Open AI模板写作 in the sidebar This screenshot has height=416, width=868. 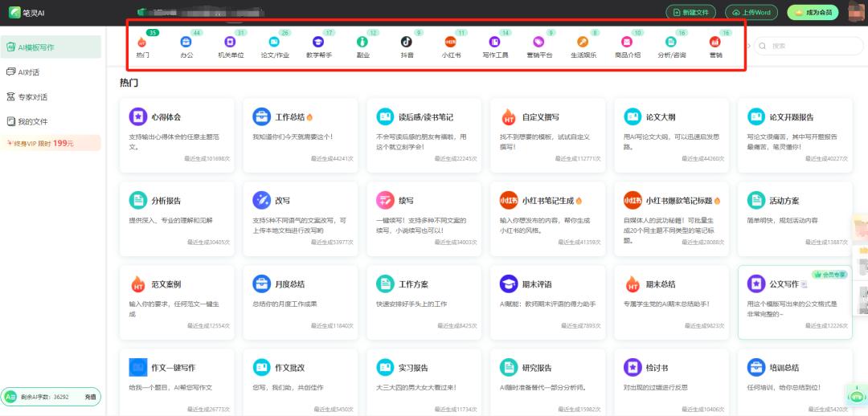point(51,47)
